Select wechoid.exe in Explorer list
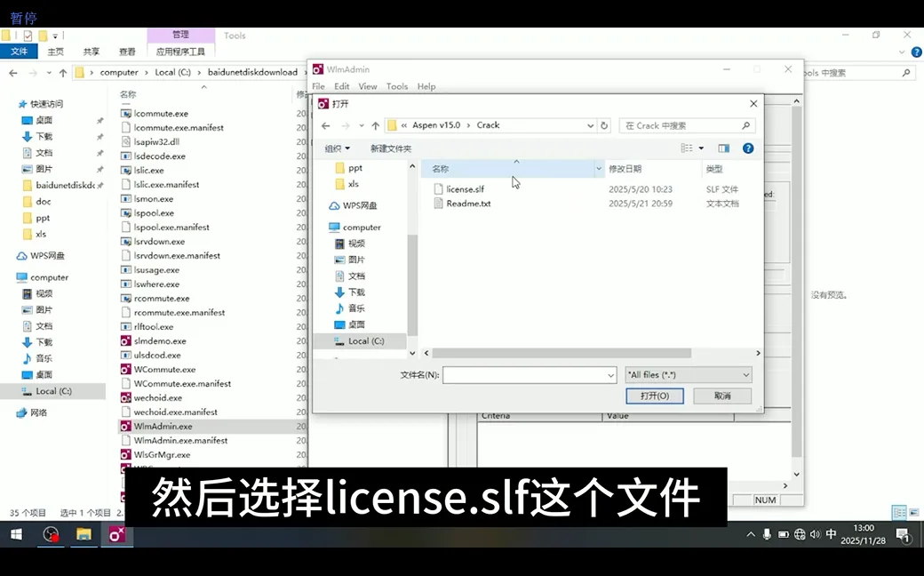Screen dimensions: 924x576 pyautogui.click(x=158, y=398)
